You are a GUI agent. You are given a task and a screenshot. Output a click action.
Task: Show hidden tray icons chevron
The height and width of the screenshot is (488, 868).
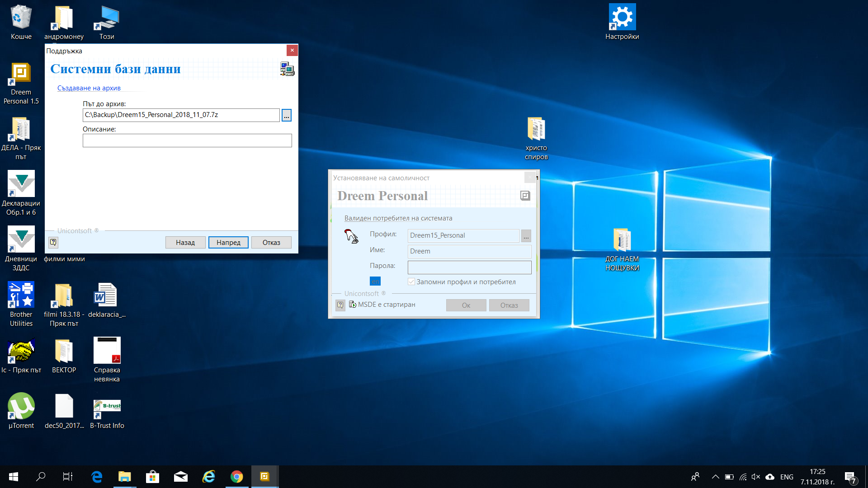[715, 477]
